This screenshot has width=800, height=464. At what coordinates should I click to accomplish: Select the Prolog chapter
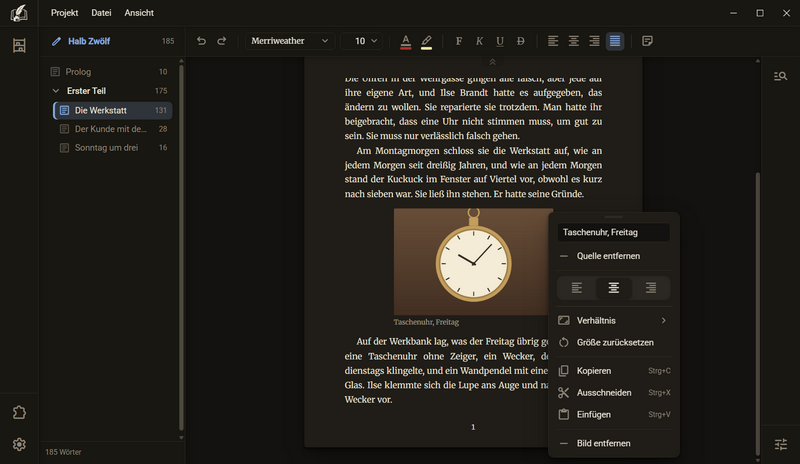(109, 72)
